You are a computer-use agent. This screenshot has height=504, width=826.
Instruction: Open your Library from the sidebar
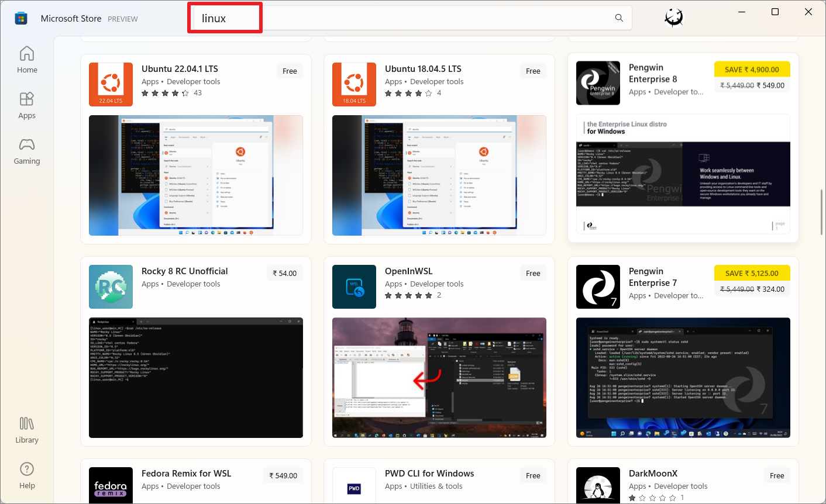click(27, 430)
